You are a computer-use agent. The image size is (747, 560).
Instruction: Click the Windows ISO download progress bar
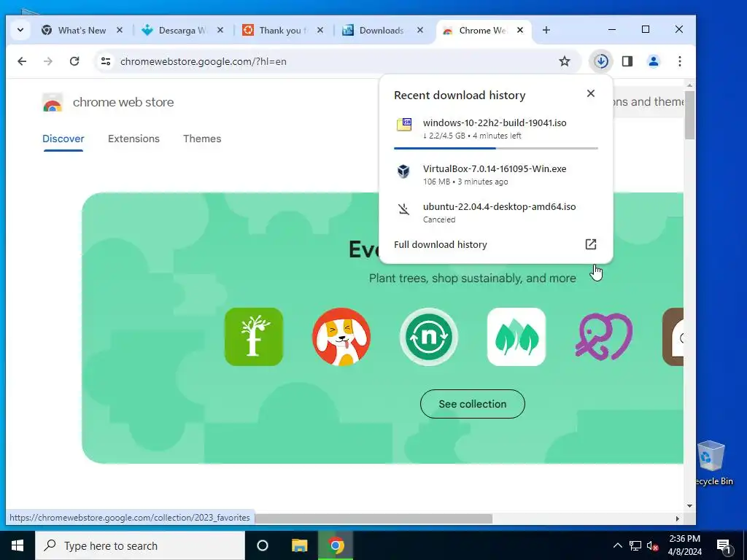[496, 148]
